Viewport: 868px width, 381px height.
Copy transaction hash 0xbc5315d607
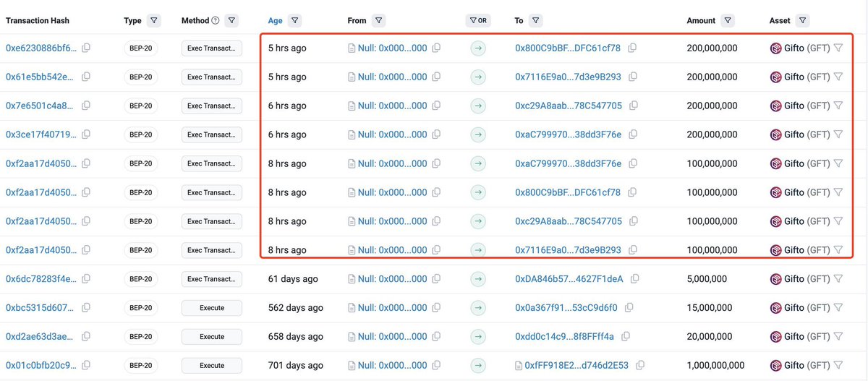(x=86, y=308)
